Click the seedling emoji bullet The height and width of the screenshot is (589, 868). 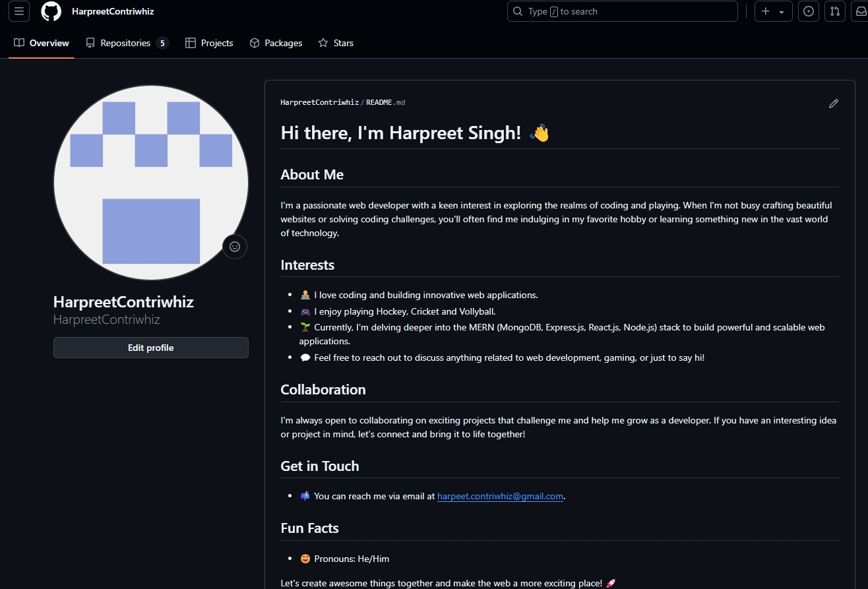305,327
